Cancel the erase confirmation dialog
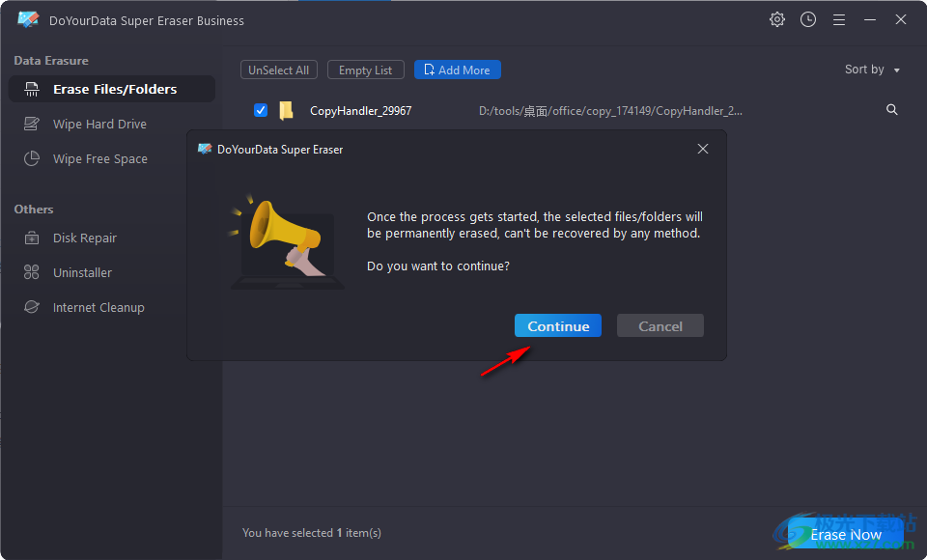927x560 pixels. (660, 325)
